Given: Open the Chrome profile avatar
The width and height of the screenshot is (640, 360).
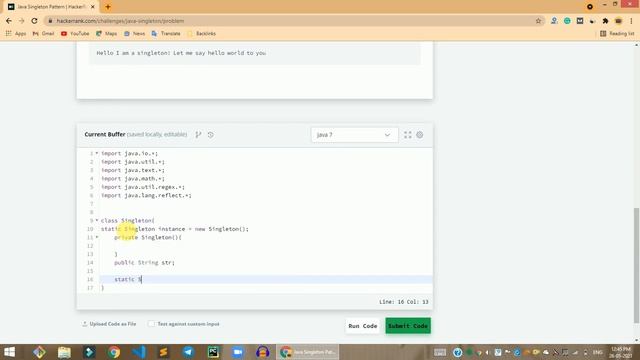Looking at the screenshot, I should pyautogui.click(x=618, y=21).
